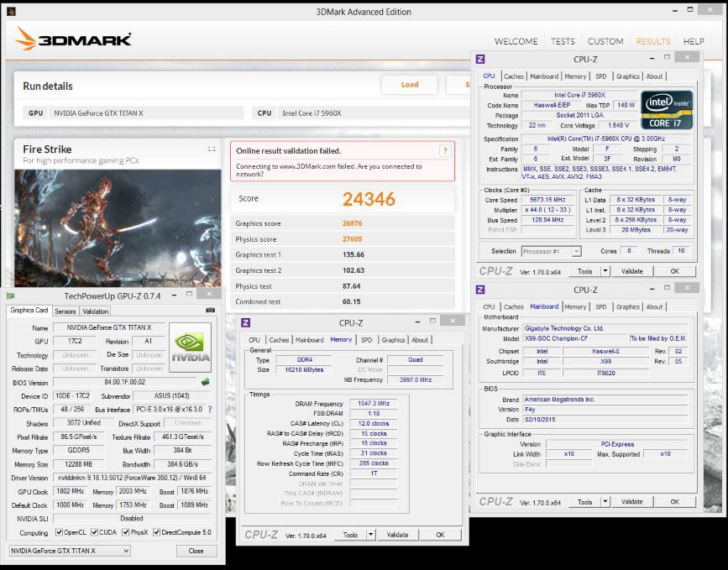Click the 3DMark logo in the header

tap(74, 39)
